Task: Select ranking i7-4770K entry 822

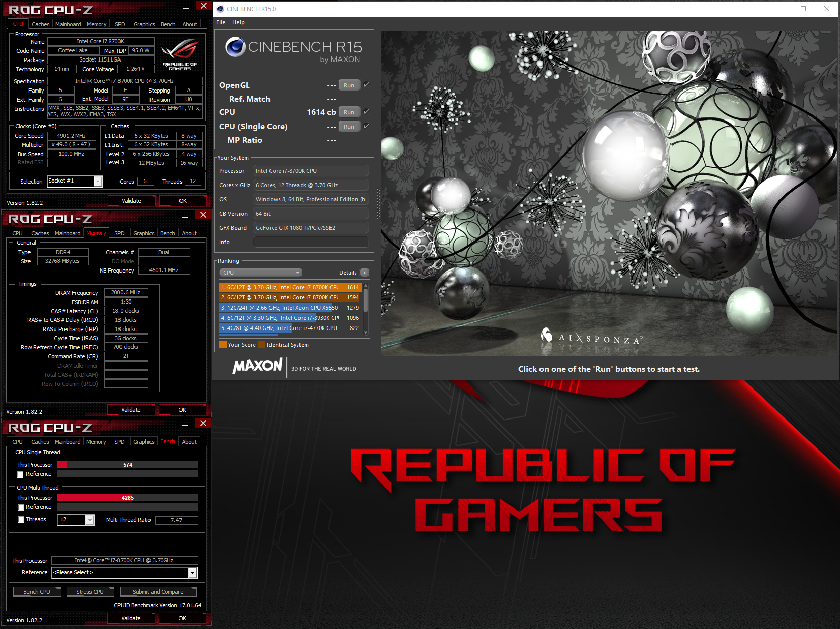Action: point(290,328)
